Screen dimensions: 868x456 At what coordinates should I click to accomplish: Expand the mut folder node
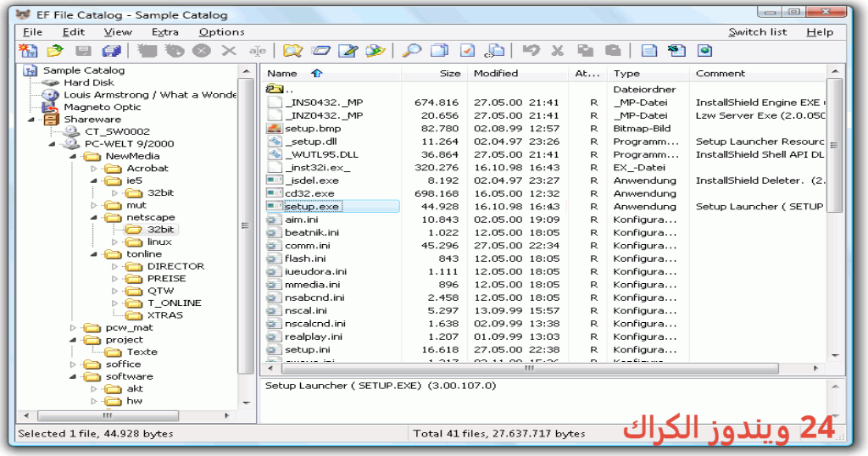click(94, 205)
